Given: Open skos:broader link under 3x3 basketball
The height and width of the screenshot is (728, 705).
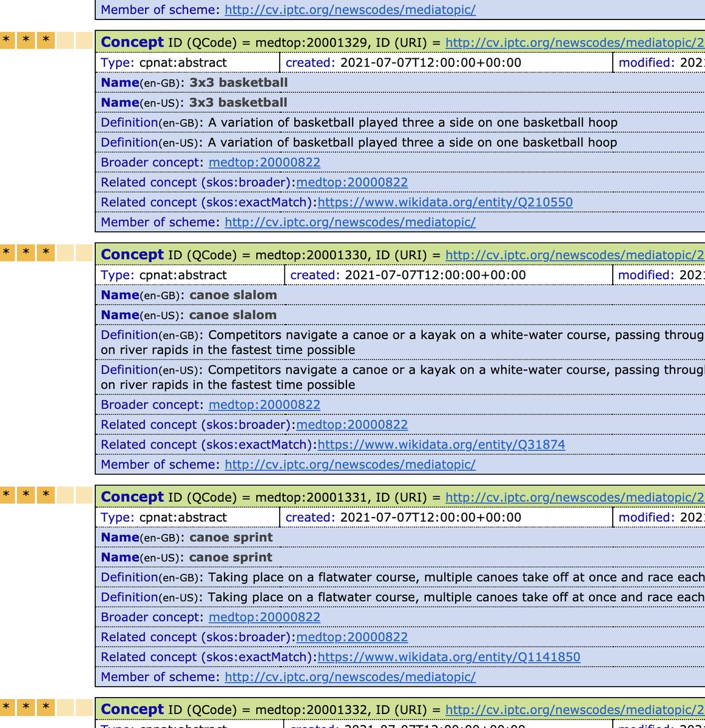Looking at the screenshot, I should [x=352, y=183].
